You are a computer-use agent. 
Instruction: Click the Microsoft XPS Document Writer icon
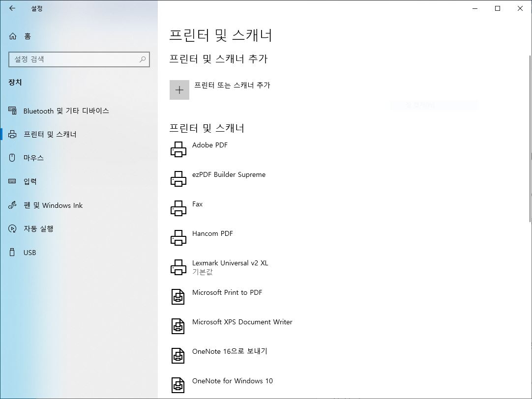178,326
